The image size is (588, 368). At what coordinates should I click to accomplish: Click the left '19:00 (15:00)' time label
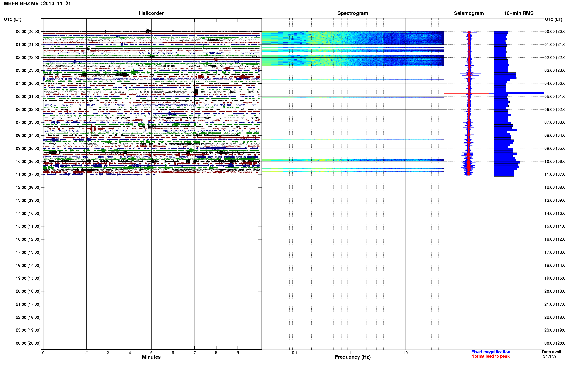(28, 278)
